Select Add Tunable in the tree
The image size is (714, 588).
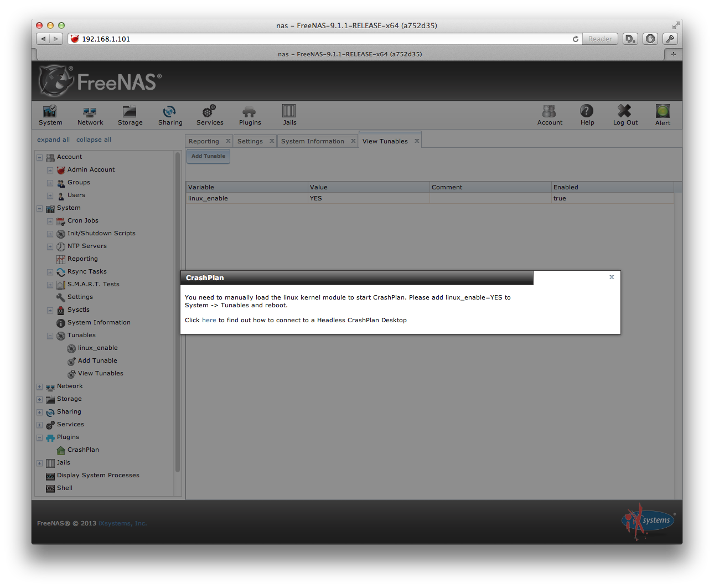pos(97,360)
